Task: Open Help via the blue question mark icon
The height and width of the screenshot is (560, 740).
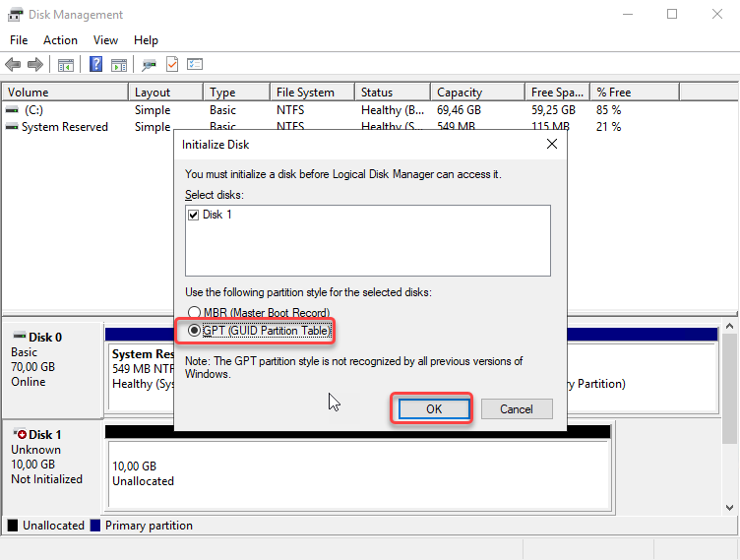Action: tap(96, 65)
